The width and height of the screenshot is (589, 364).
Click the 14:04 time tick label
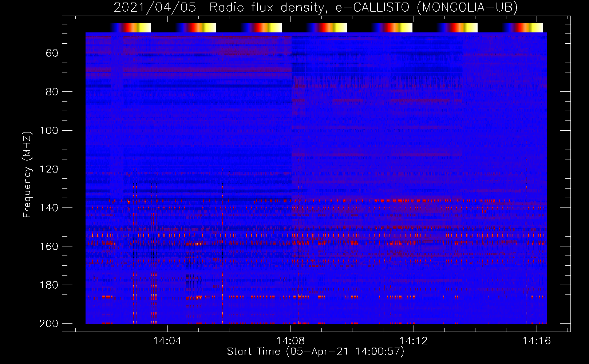click(x=167, y=341)
